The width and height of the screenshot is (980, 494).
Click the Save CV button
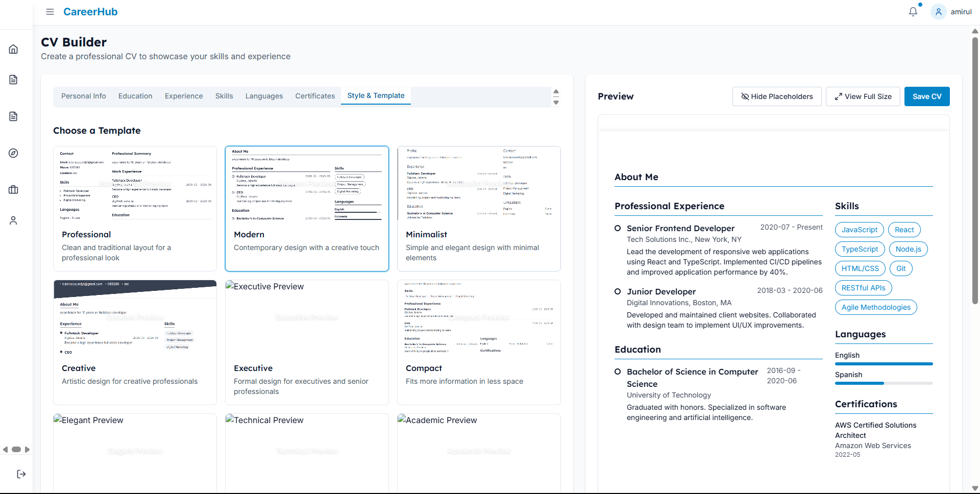click(926, 96)
